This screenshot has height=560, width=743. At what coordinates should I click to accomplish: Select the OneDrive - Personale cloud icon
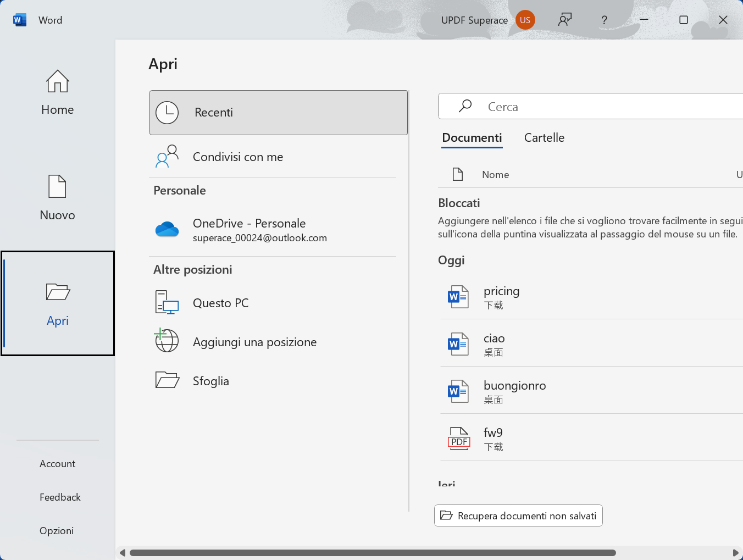(x=167, y=229)
